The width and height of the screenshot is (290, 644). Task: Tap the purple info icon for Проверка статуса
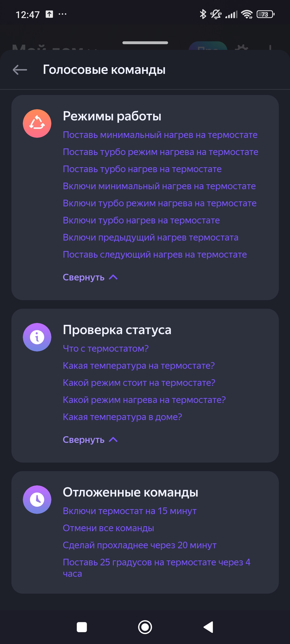point(37,337)
